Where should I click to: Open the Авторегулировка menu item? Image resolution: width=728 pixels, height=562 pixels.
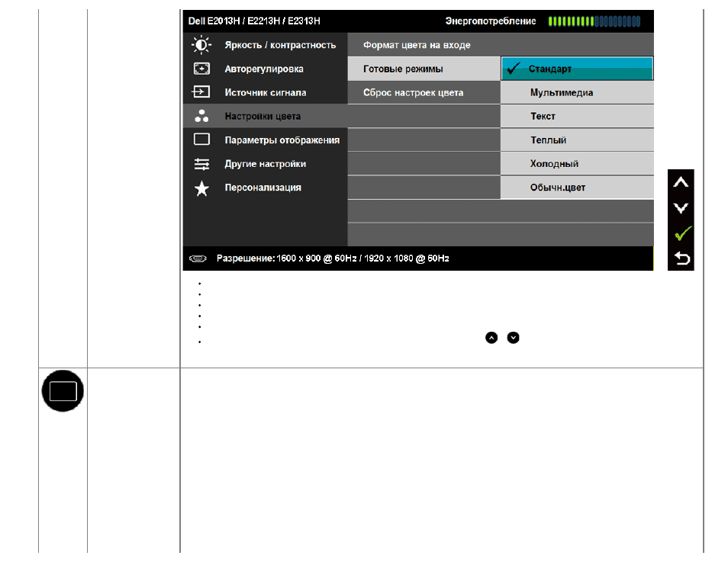click(x=265, y=69)
